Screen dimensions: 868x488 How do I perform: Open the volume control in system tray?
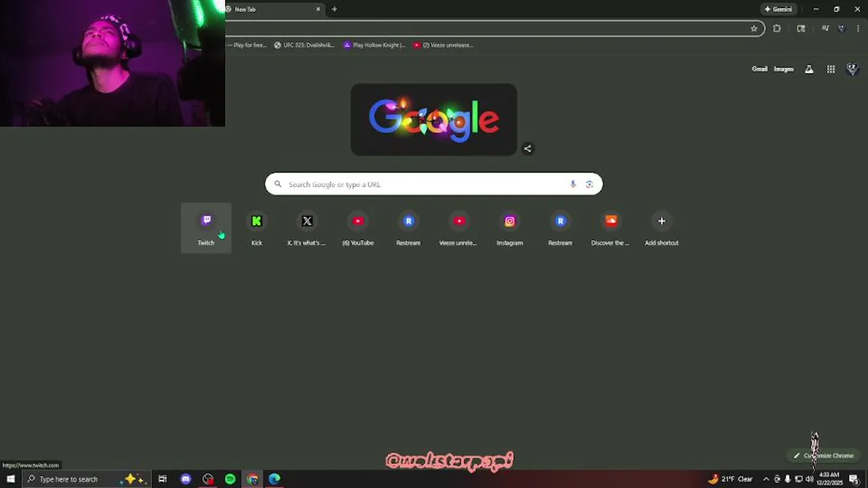point(810,479)
